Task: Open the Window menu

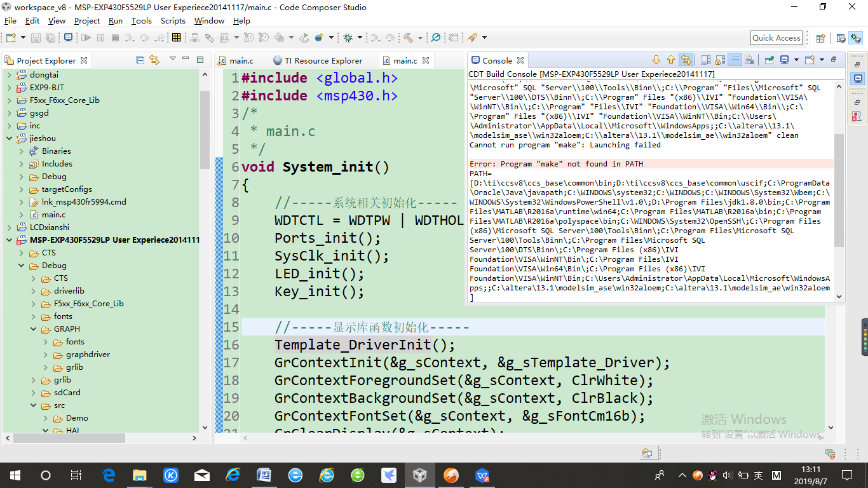Action: [209, 20]
